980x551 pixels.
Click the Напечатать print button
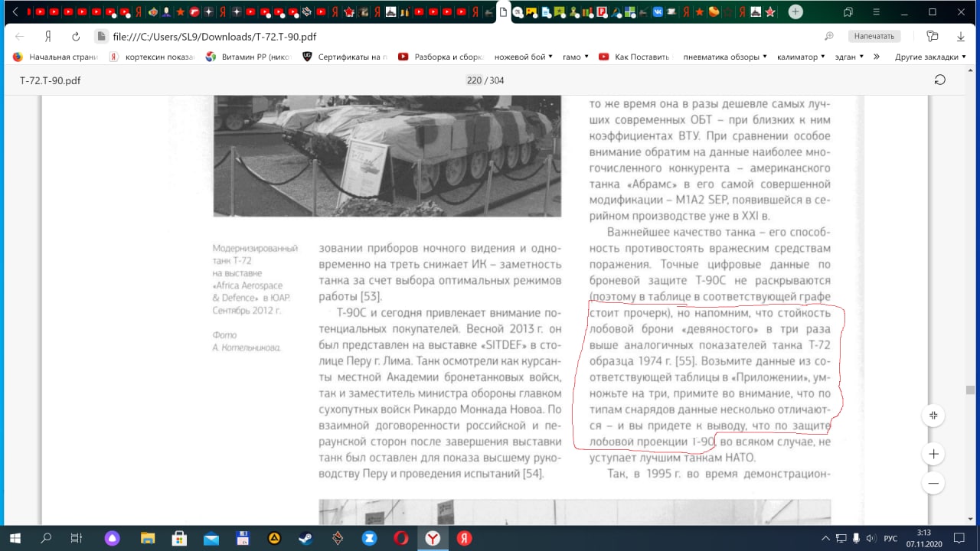click(874, 36)
